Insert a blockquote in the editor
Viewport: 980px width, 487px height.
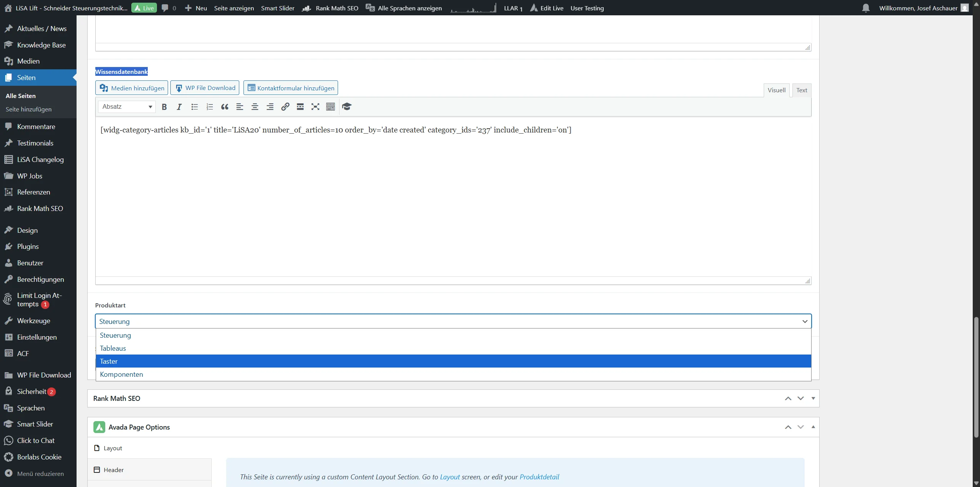click(225, 107)
